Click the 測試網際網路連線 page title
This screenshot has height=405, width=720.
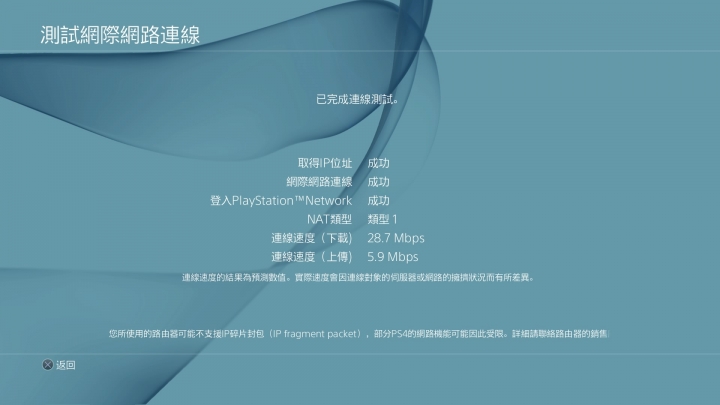(x=120, y=35)
